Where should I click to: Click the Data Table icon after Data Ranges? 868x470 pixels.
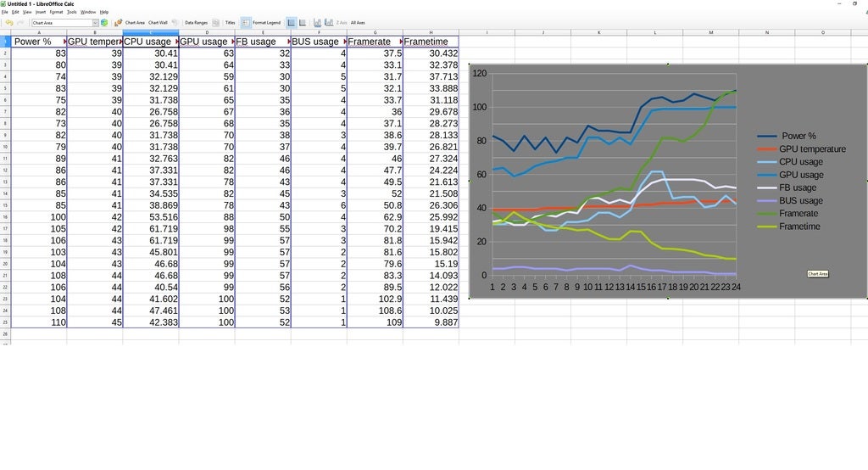coord(216,23)
